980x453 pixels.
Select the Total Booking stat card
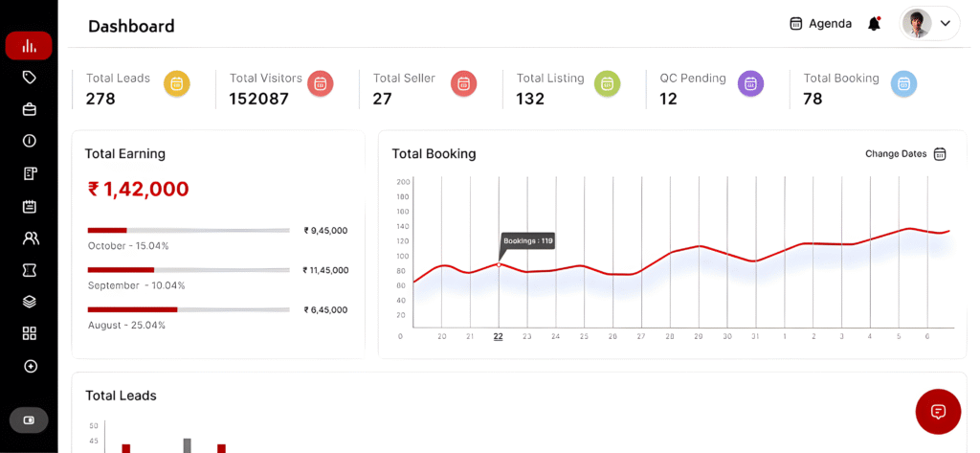point(841,88)
